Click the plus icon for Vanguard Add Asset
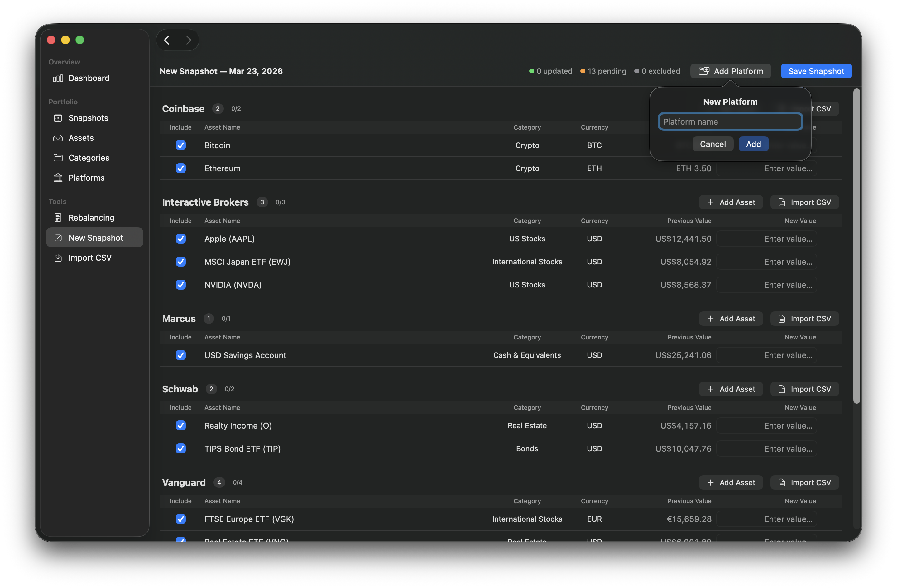Viewport: 897px width, 588px height. click(710, 482)
